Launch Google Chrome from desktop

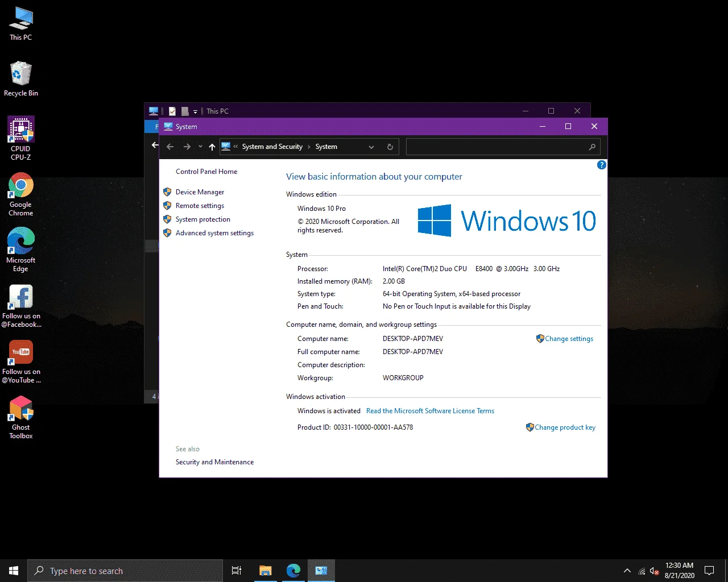coord(21,194)
